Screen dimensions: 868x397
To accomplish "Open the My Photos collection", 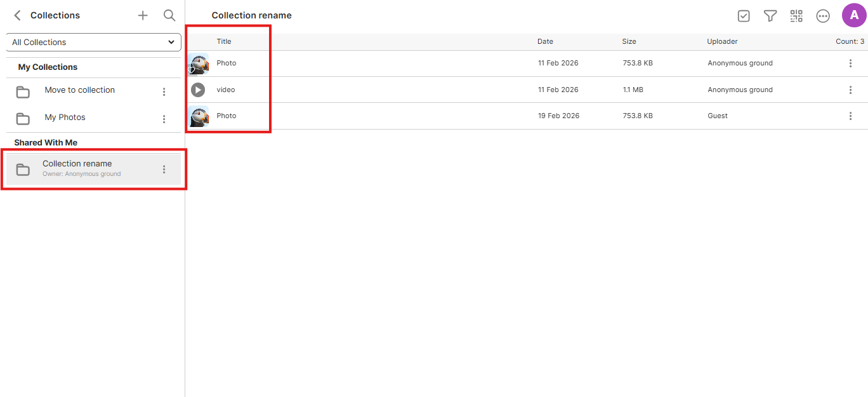I will coord(65,118).
